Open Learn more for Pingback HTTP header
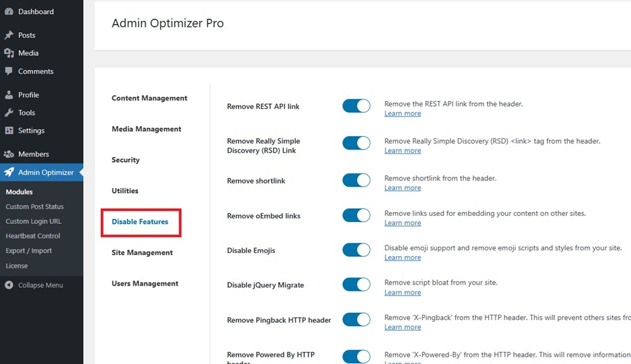The width and height of the screenshot is (631, 364). click(x=403, y=327)
